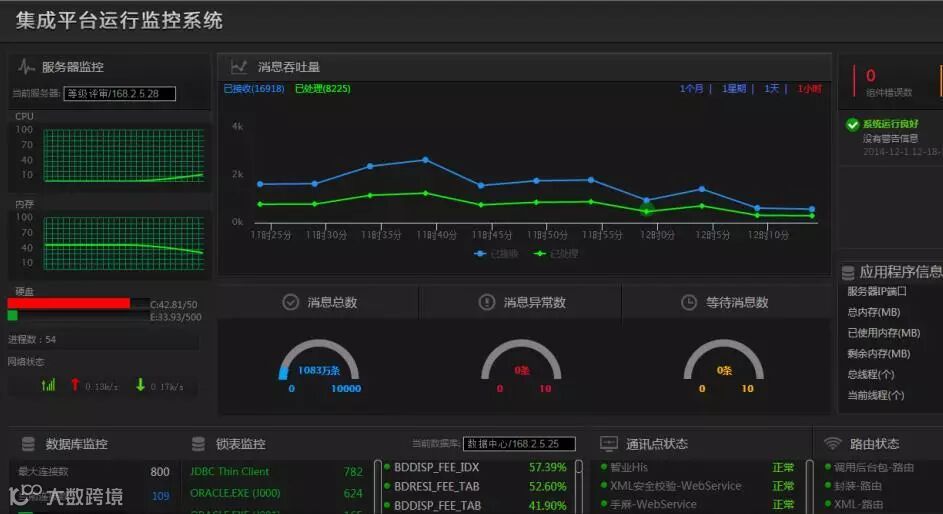Click the 服务器IP端口 info row

[877, 292]
